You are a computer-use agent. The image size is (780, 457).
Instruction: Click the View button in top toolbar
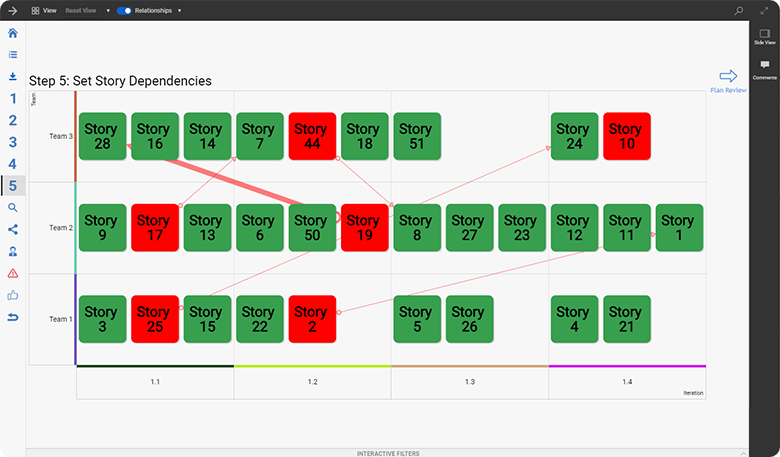[44, 10]
